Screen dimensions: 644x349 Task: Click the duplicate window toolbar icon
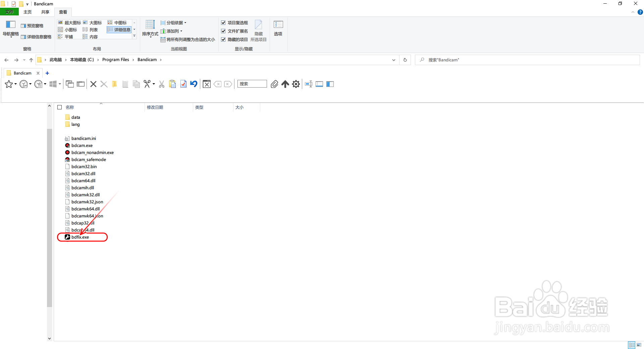tap(70, 84)
